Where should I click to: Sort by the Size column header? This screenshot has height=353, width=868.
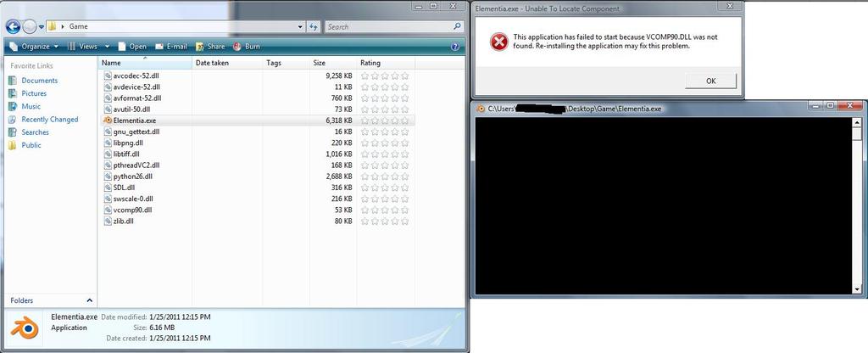332,63
